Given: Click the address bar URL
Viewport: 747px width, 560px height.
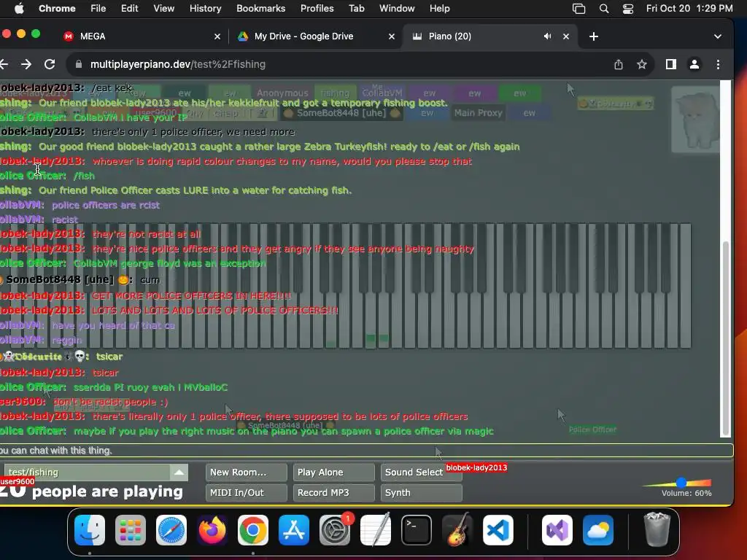Looking at the screenshot, I should (x=178, y=64).
